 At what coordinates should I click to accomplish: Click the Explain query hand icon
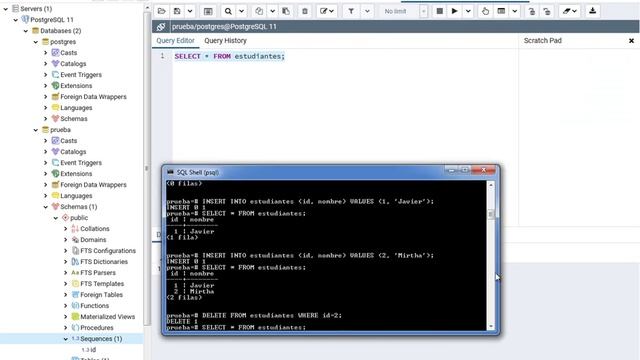click(x=485, y=11)
